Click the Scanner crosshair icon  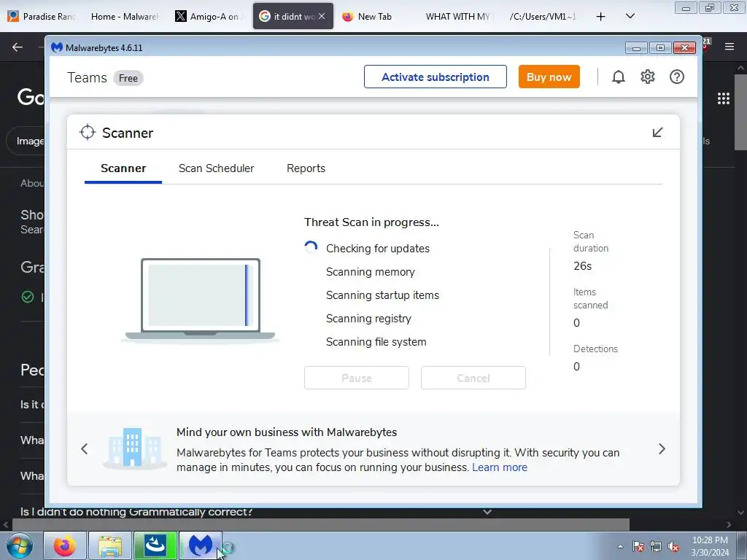click(x=88, y=133)
